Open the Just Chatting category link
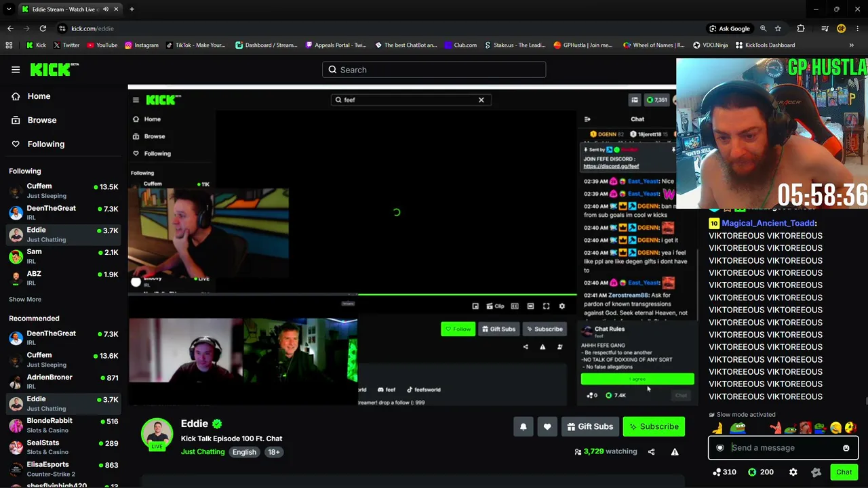The image size is (868, 488). click(x=202, y=452)
